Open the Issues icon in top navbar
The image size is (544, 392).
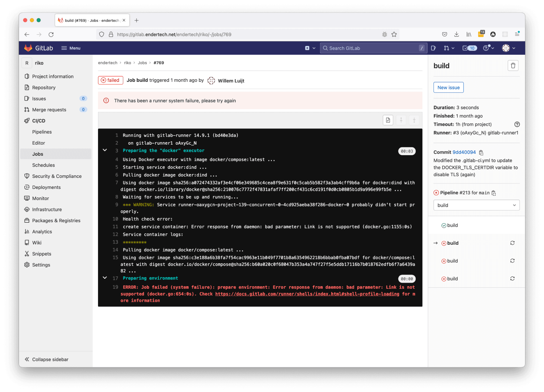433,48
